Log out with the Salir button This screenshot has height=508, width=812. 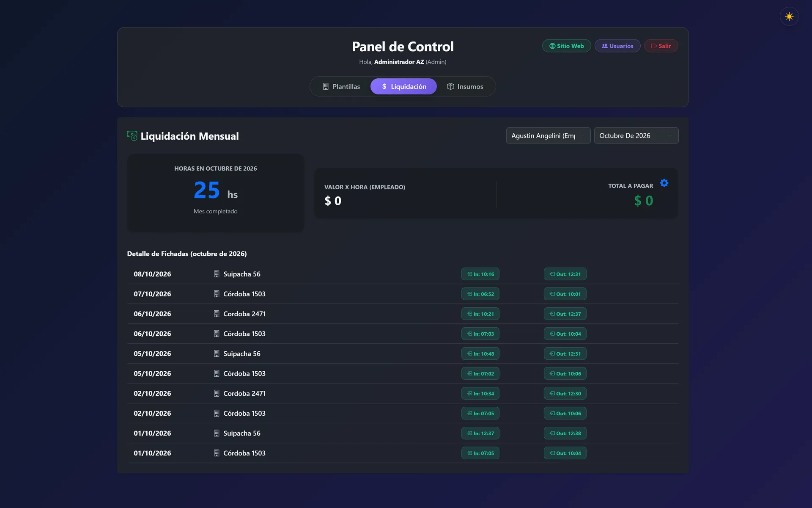pyautogui.click(x=661, y=46)
